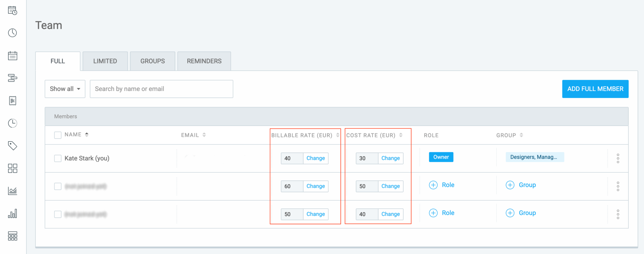Click the gantt-style schedule bars icon

click(13, 78)
